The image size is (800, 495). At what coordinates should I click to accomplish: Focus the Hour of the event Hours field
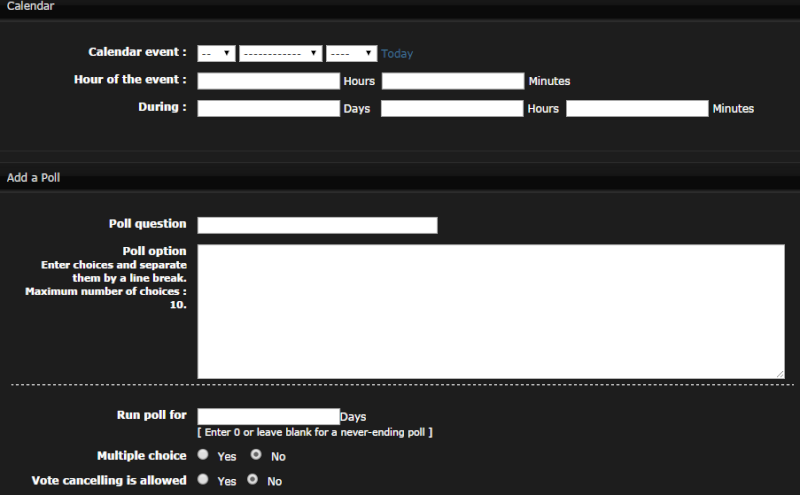(268, 81)
